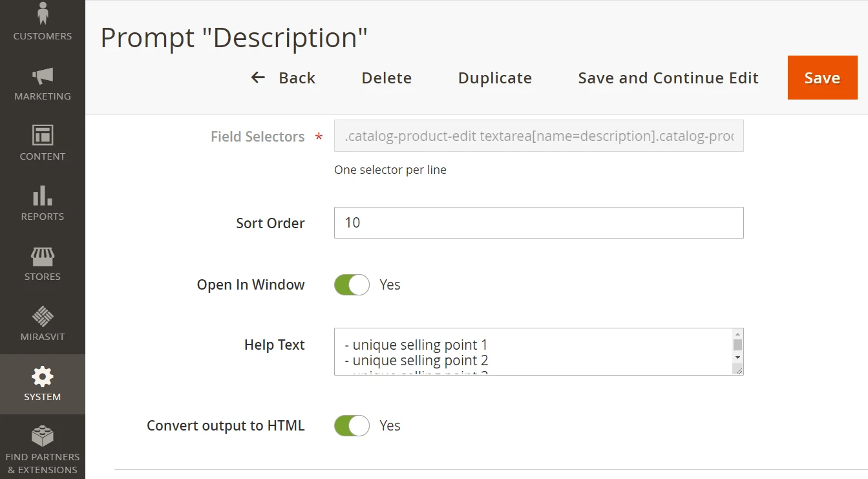The image size is (868, 479).
Task: Open the Customers sidebar icon
Action: click(x=43, y=13)
